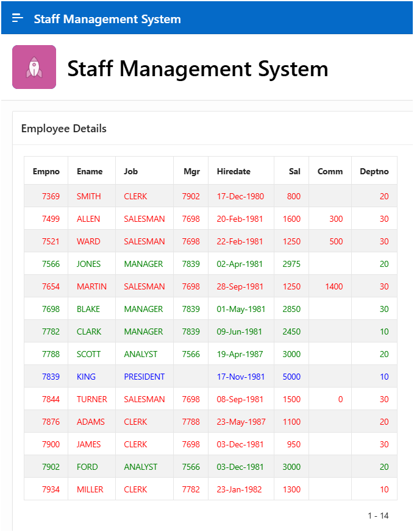
Task: Click the Employee Details region title
Action: pyautogui.click(x=64, y=129)
